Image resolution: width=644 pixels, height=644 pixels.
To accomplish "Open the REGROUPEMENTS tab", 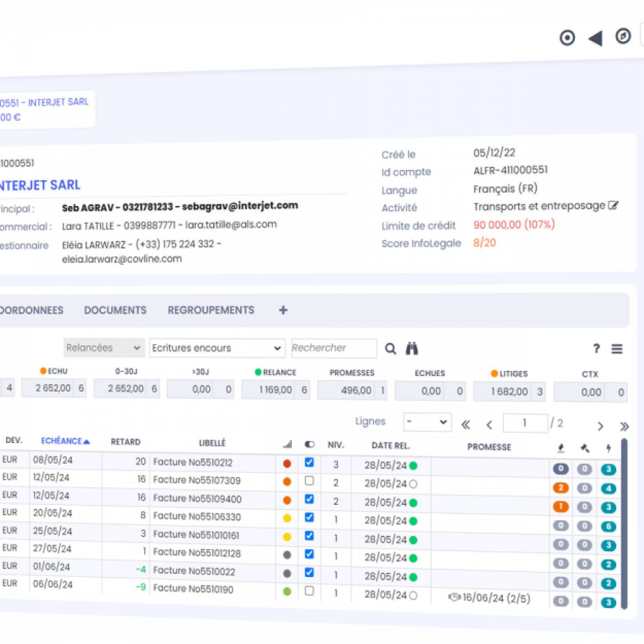I will [x=211, y=310].
